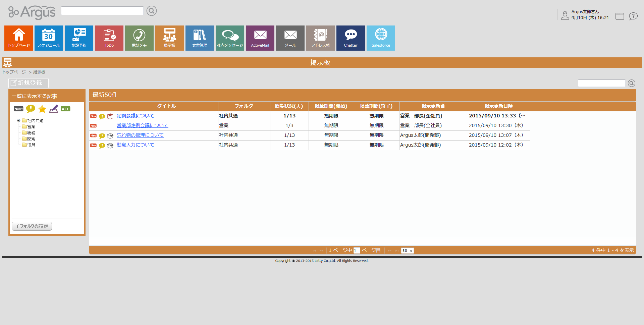Open the Salesforce tile
644x325 pixels.
click(x=381, y=38)
